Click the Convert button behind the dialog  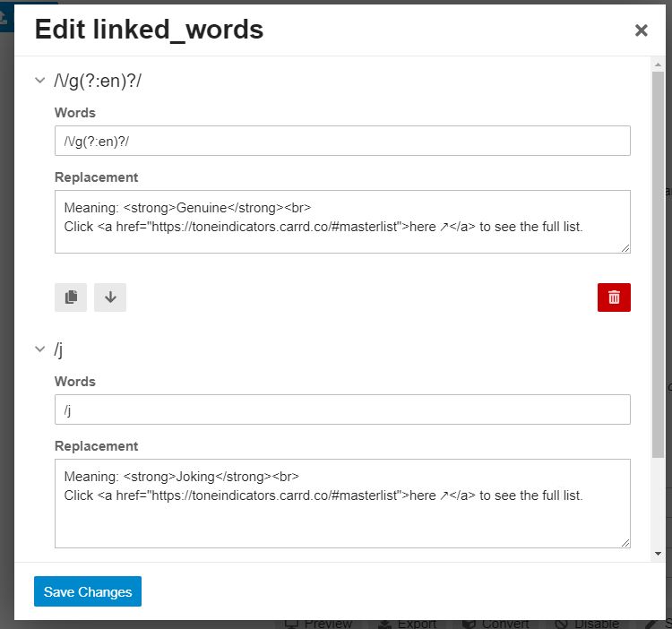pyautogui.click(x=495, y=624)
